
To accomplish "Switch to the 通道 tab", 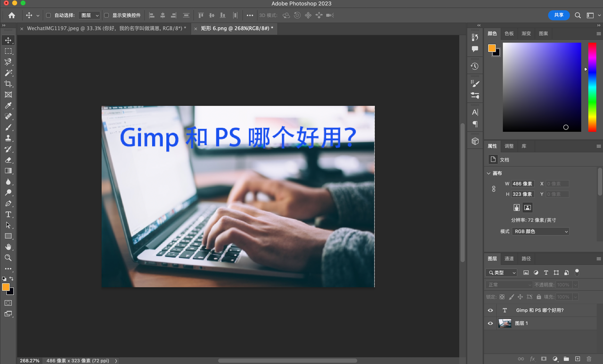I will [x=509, y=259].
